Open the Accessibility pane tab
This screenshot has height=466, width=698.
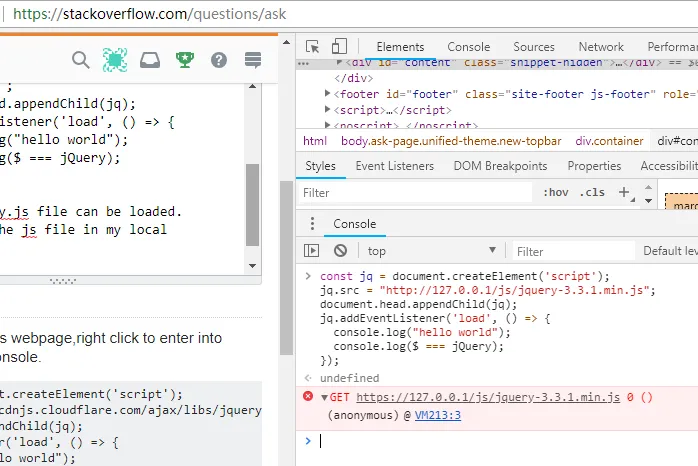[x=669, y=166]
